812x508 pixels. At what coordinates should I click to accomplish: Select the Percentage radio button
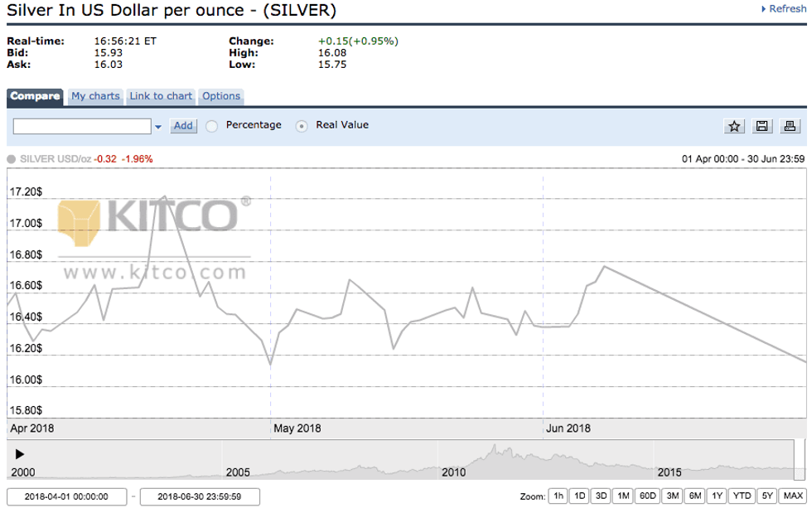pos(211,126)
